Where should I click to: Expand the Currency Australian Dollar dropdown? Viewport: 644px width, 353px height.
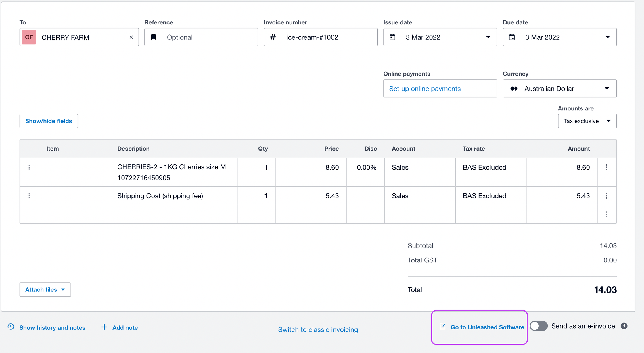pyautogui.click(x=559, y=89)
